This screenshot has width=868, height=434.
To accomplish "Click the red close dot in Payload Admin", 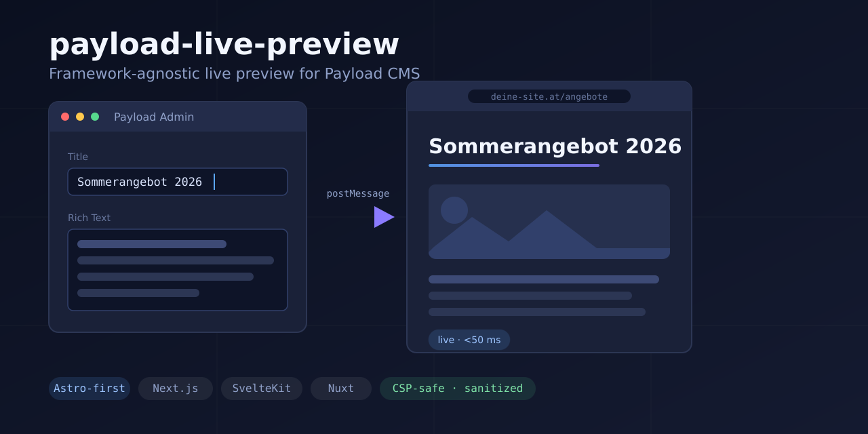I will pos(65,117).
